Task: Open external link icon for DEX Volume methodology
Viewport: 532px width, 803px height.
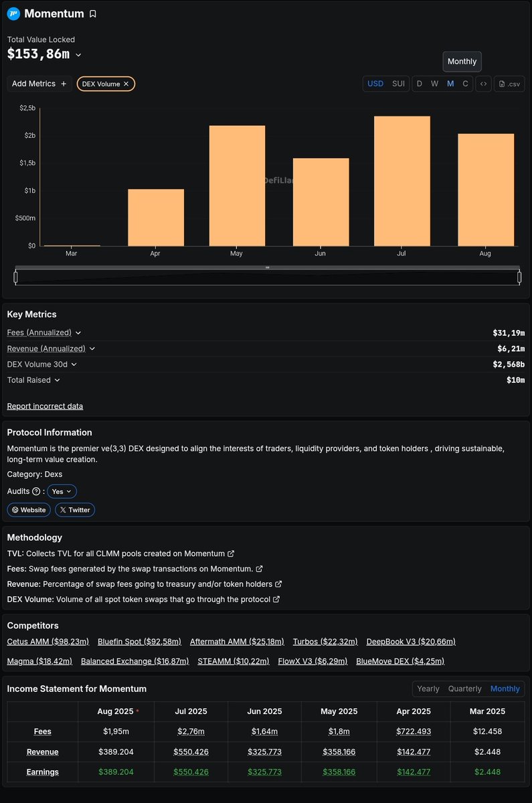Action: pos(277,600)
